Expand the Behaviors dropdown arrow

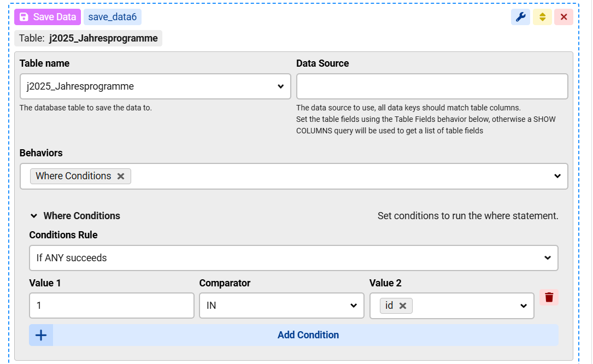click(x=557, y=176)
